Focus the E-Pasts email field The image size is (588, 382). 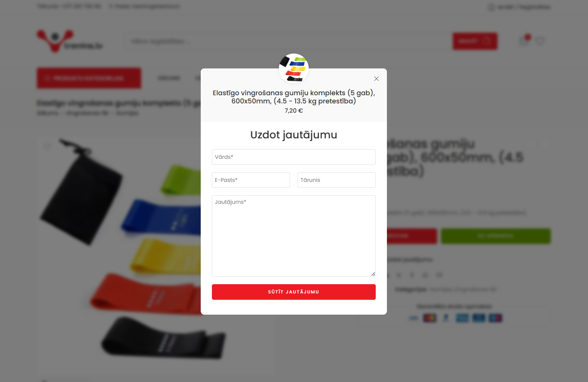[x=251, y=180]
